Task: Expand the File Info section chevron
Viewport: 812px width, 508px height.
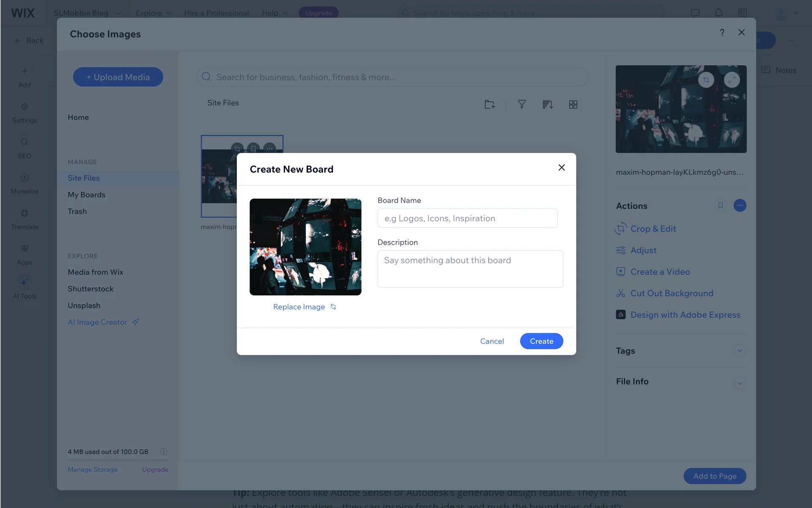Action: tap(740, 383)
